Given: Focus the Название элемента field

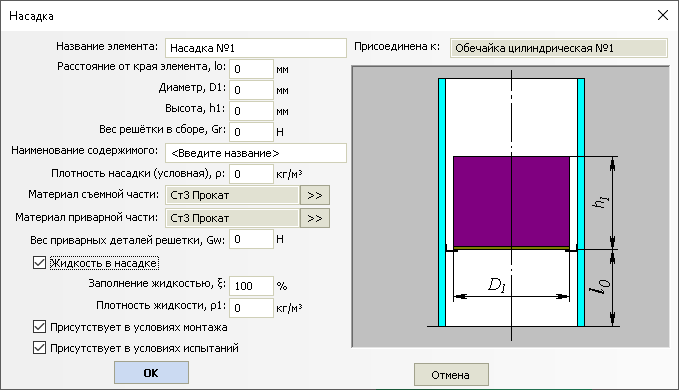Looking at the screenshot, I should [x=255, y=48].
